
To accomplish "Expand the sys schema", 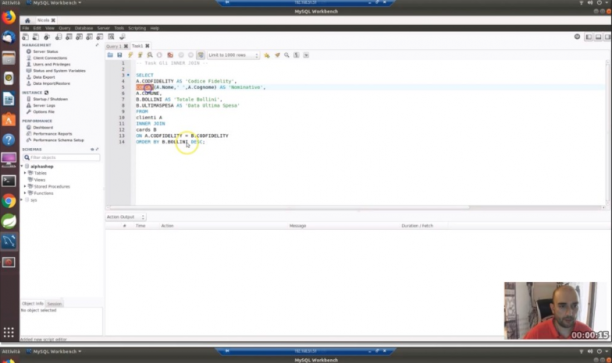I will pyautogui.click(x=22, y=200).
